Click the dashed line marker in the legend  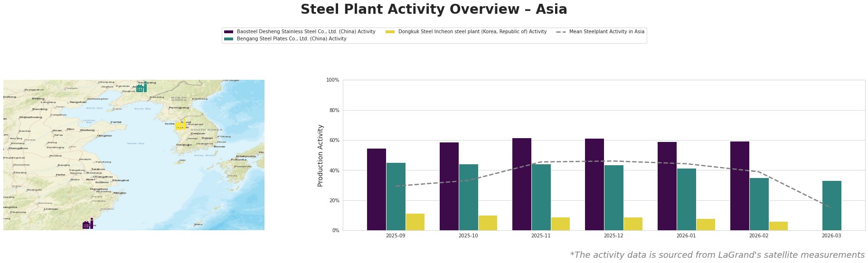coord(561,32)
